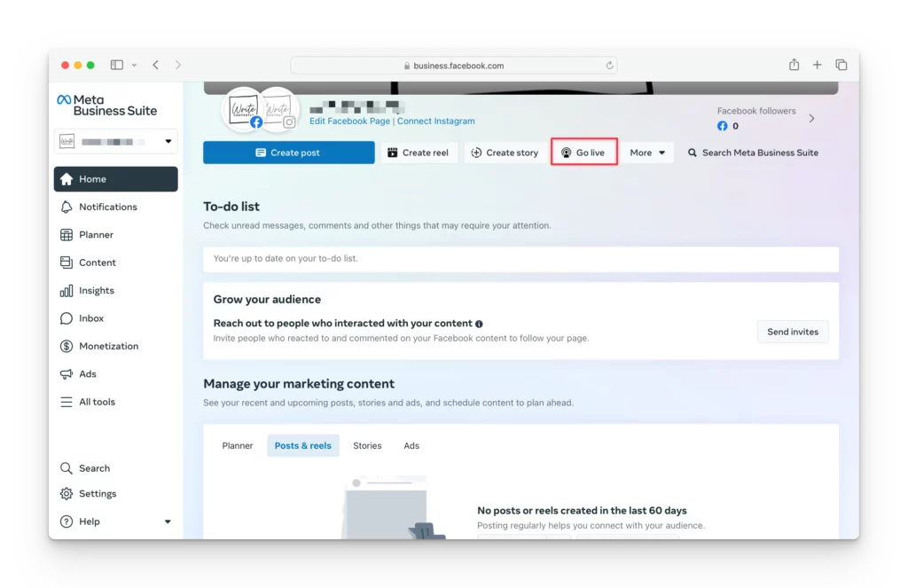Click the Edit Facebook Page link
Image resolution: width=908 pixels, height=588 pixels.
pyautogui.click(x=349, y=122)
